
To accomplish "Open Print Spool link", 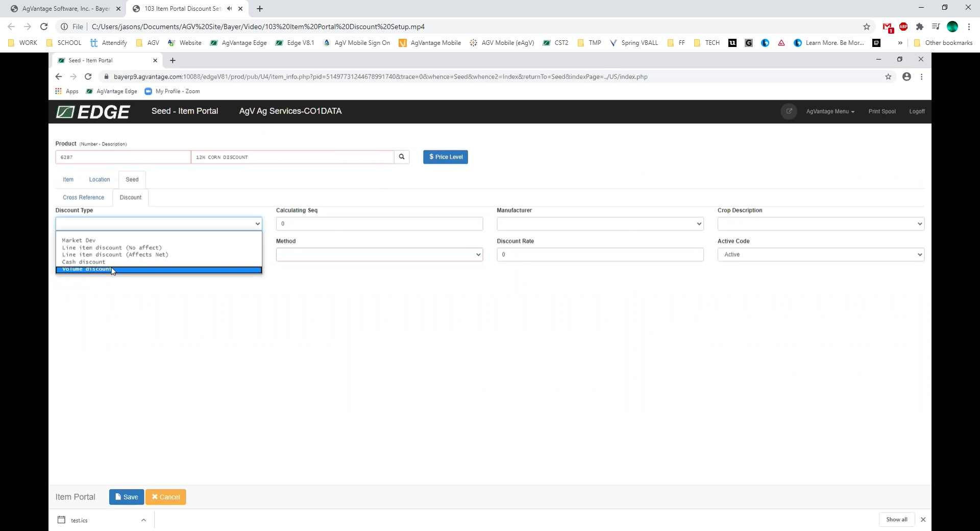I will click(x=882, y=111).
